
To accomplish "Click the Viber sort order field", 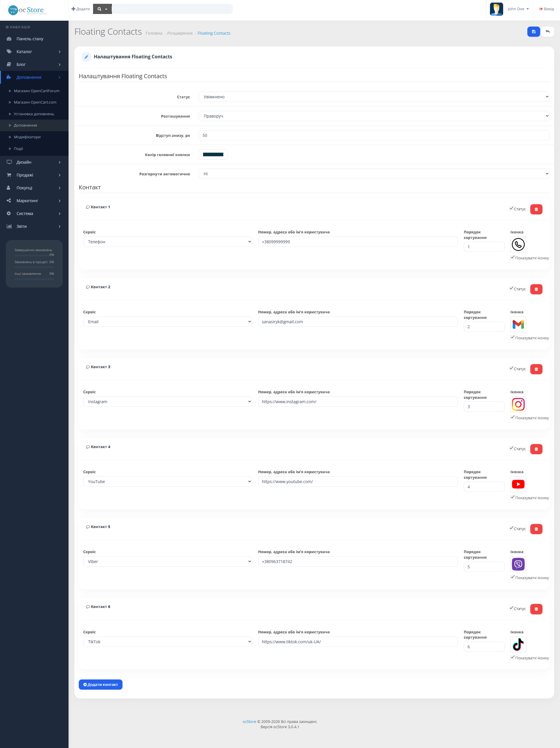I will [x=484, y=567].
